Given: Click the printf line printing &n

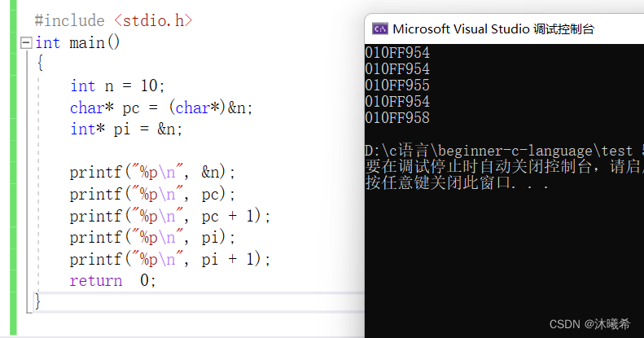Looking at the screenshot, I should 152,172.
